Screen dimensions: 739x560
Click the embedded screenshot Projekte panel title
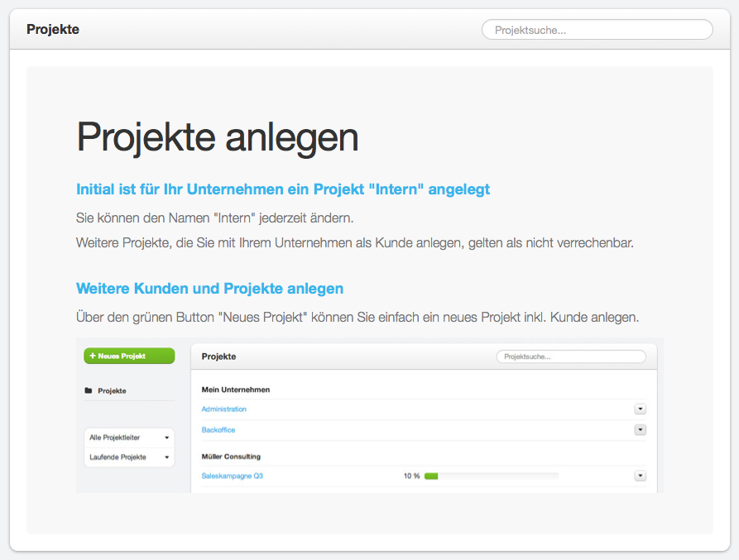(218, 357)
